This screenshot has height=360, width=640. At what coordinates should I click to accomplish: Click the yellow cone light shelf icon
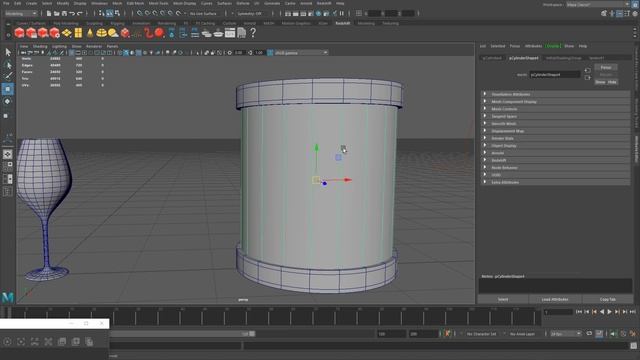point(90,33)
